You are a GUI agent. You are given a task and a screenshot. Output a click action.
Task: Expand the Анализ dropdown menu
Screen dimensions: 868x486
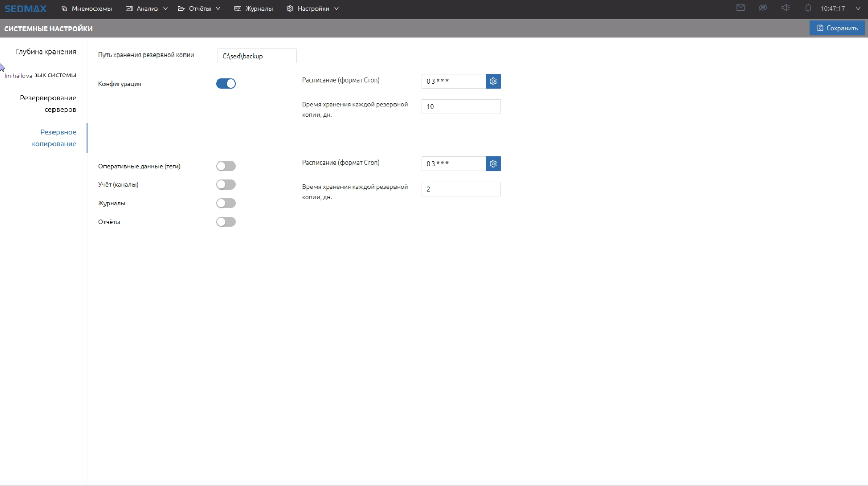point(147,9)
